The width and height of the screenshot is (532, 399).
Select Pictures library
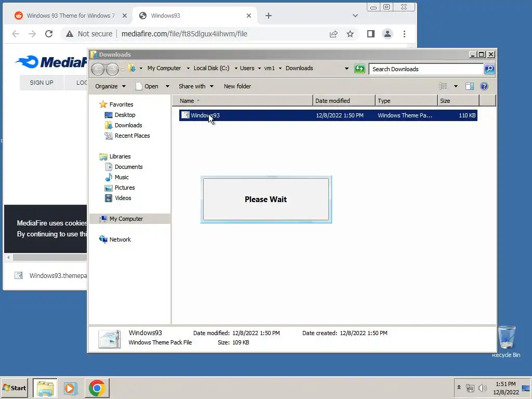coord(120,188)
